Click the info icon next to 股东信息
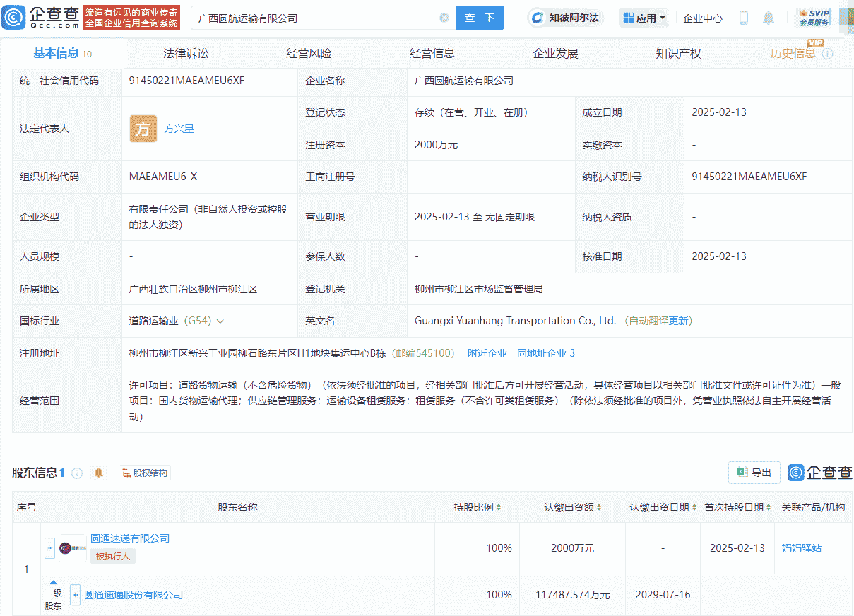Screen dimensions: 854x616 (77, 473)
